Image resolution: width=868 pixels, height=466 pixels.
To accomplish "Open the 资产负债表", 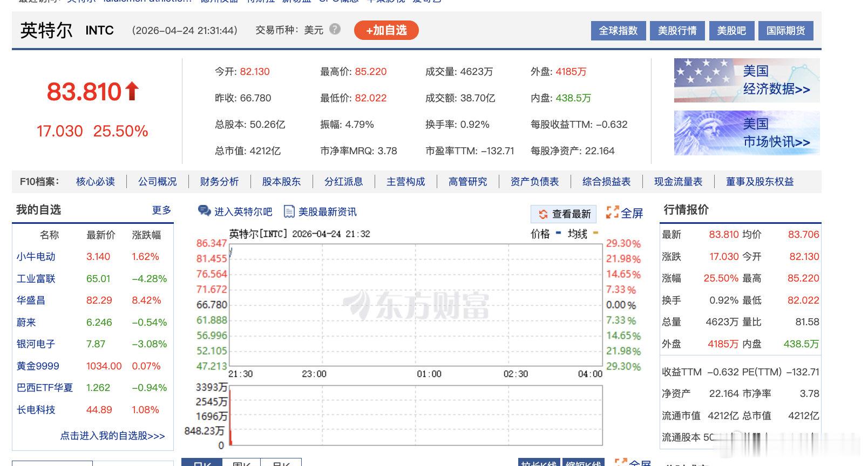I will click(x=535, y=182).
